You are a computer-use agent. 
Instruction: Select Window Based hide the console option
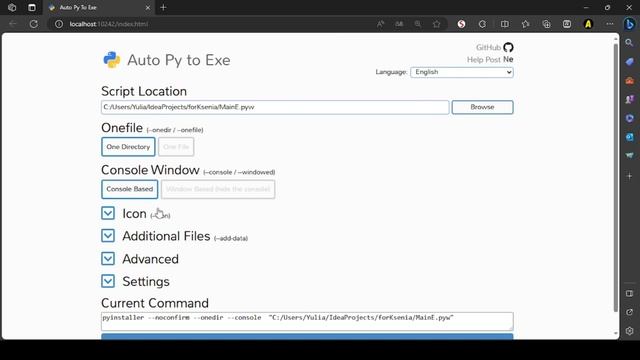click(218, 189)
